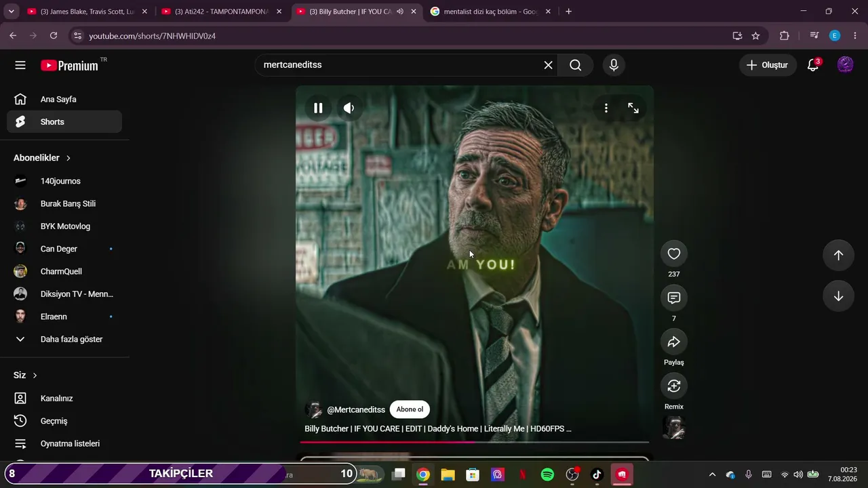Open Spotify from taskbar
The image size is (868, 488).
(x=547, y=474)
